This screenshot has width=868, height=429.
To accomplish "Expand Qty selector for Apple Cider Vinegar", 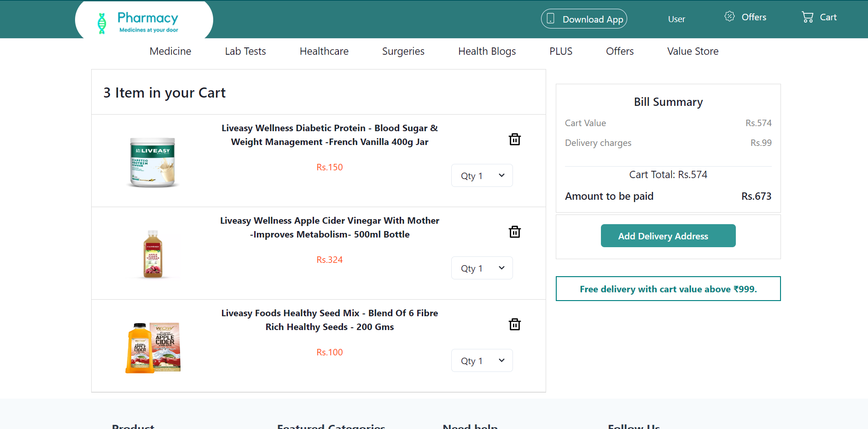I will click(x=482, y=268).
